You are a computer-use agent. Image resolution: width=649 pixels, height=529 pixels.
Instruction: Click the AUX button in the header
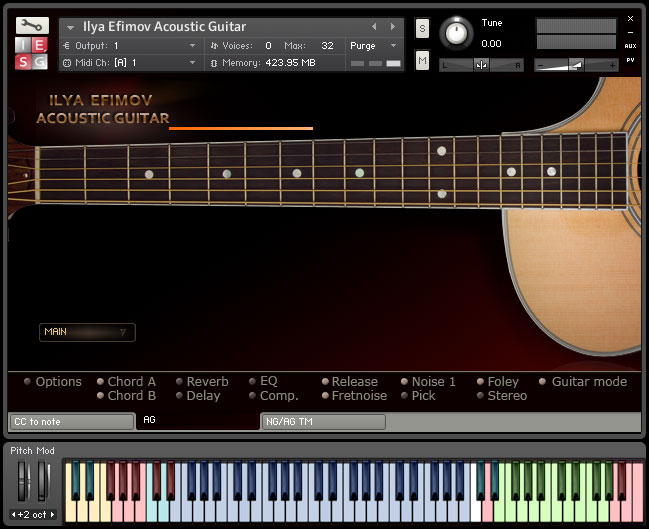pyautogui.click(x=630, y=45)
